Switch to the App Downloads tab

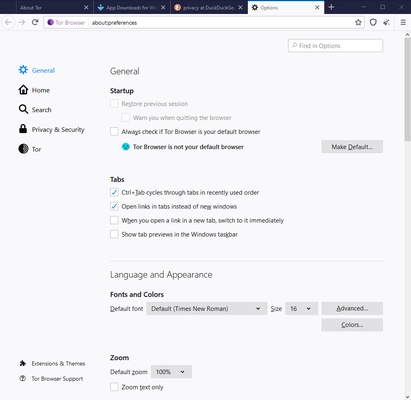tap(131, 7)
